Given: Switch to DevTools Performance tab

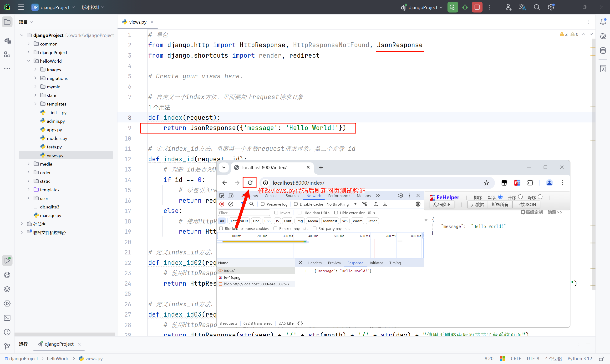Looking at the screenshot, I should click(339, 196).
